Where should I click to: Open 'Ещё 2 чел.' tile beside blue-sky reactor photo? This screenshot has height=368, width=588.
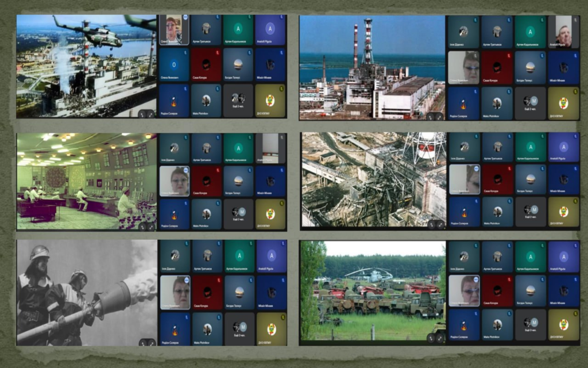[x=529, y=103]
